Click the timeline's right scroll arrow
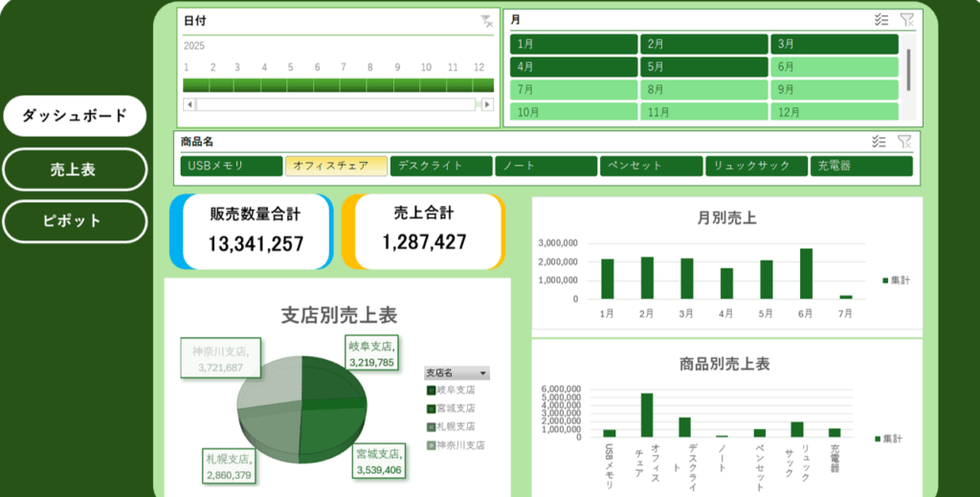 485,104
